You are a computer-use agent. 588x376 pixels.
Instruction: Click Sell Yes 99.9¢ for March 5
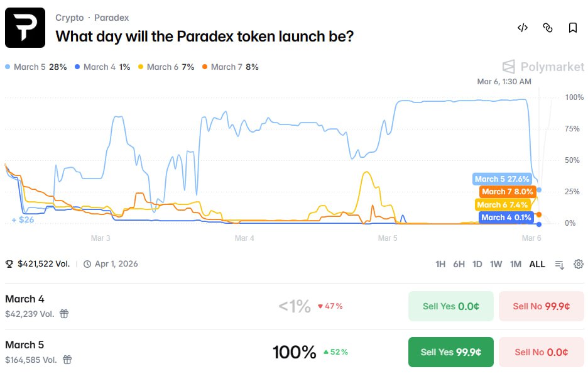450,352
